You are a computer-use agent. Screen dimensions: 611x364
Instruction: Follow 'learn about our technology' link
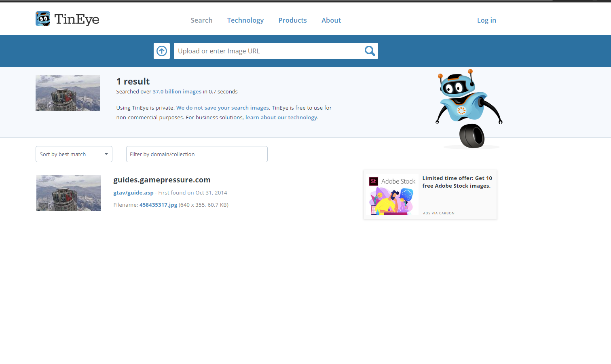tap(281, 118)
